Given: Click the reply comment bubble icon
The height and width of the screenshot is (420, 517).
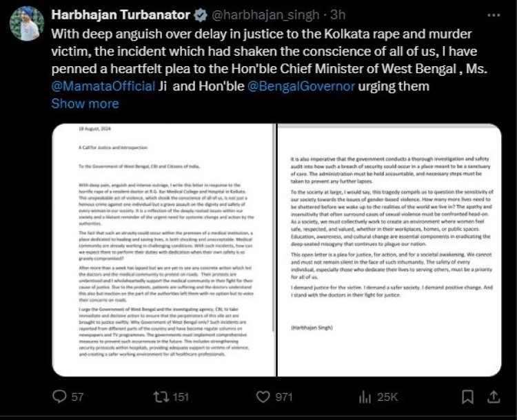Looking at the screenshot, I should tap(59, 397).
